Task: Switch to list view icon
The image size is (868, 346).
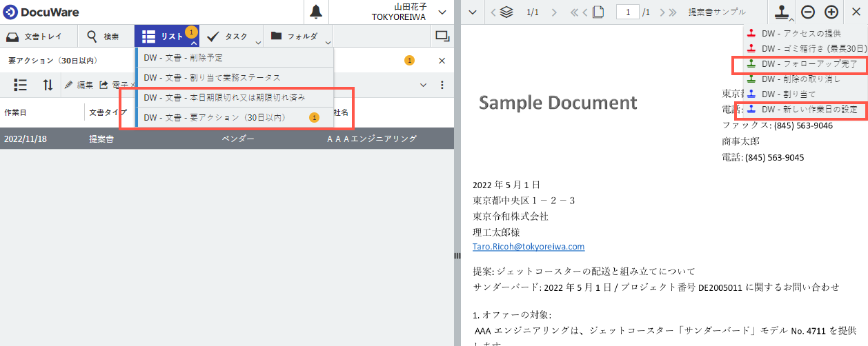Action: pyautogui.click(x=20, y=85)
